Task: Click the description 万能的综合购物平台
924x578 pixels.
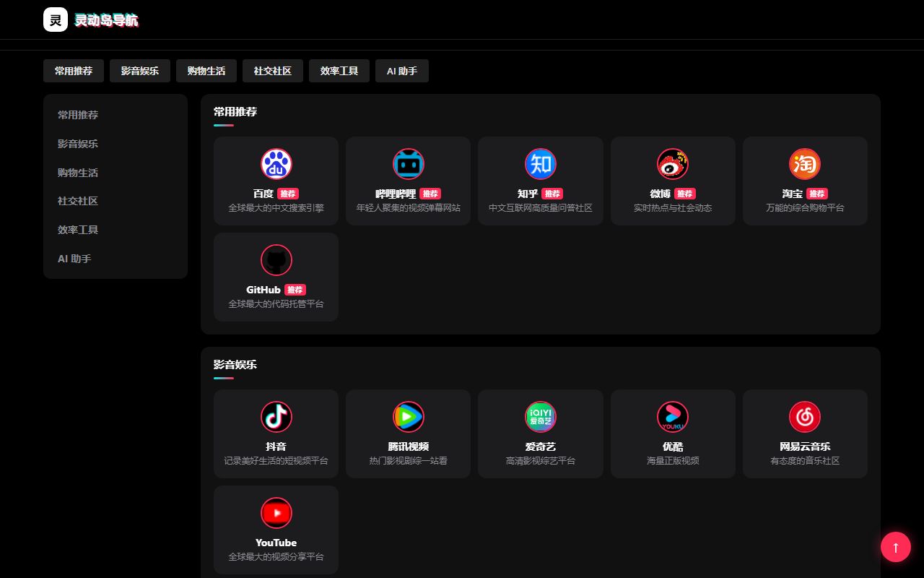Action: pyautogui.click(x=805, y=208)
